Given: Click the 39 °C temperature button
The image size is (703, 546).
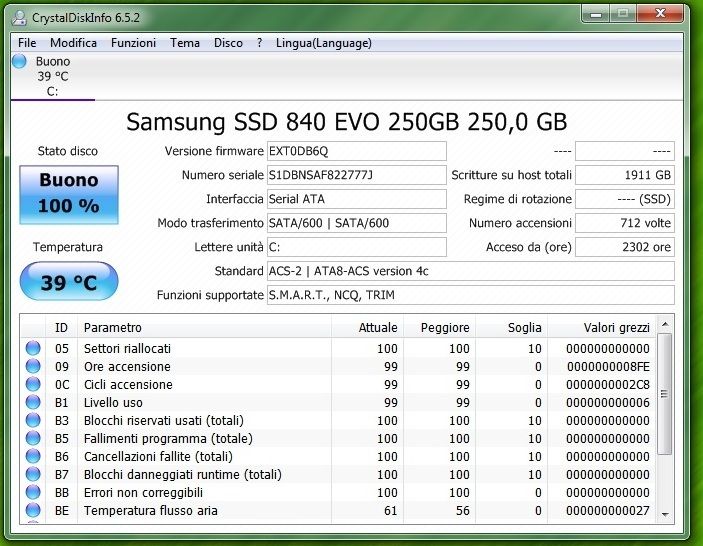Looking at the screenshot, I should (69, 282).
